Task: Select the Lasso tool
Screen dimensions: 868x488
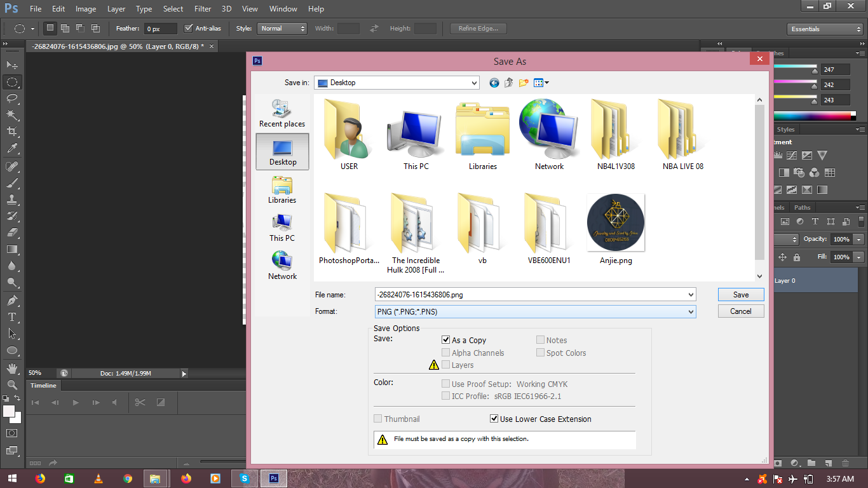Action: pos(12,98)
